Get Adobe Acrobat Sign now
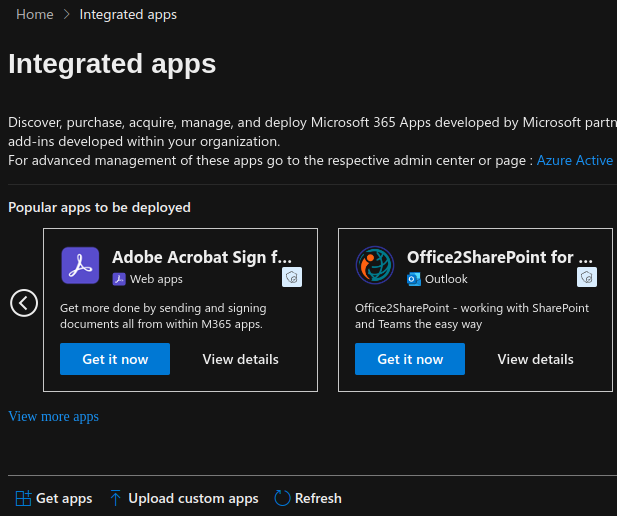 tap(115, 359)
